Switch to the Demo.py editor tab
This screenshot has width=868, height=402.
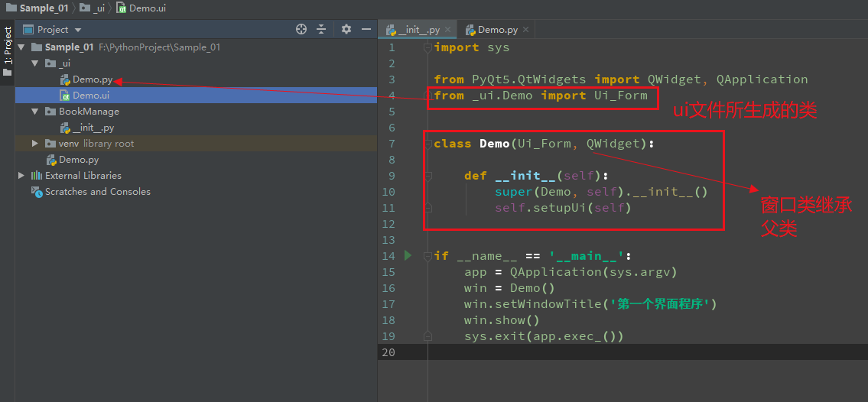pos(498,30)
